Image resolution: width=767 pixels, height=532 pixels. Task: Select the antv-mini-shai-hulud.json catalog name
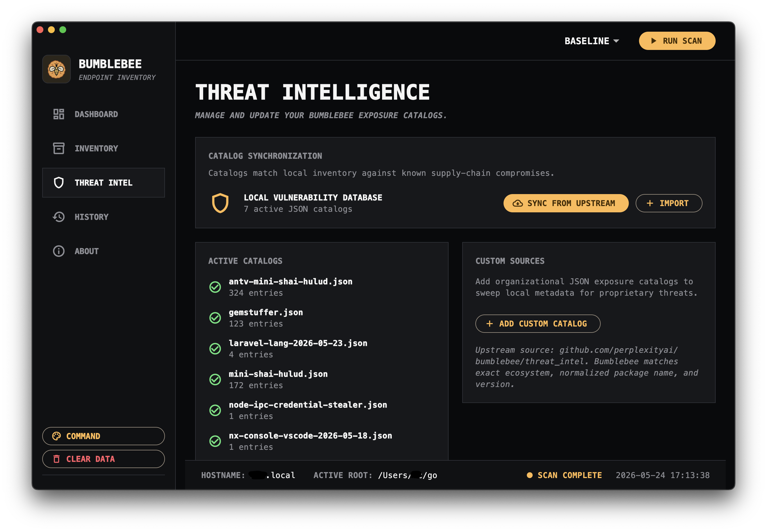point(290,281)
